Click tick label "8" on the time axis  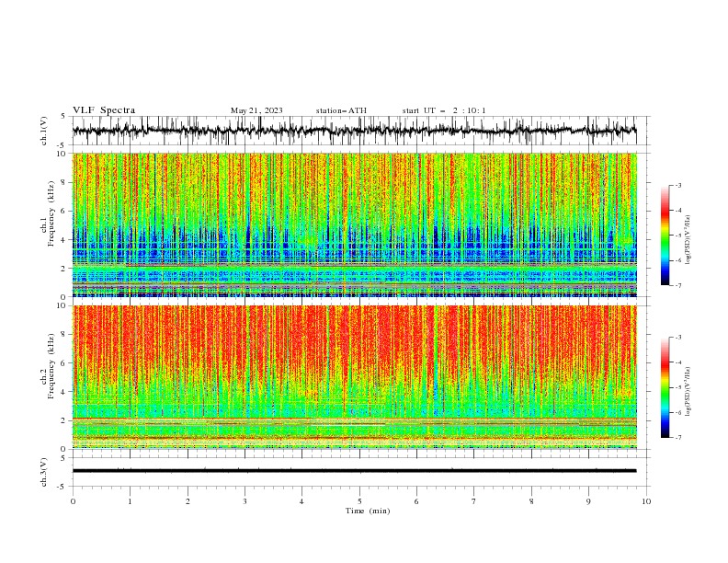pyautogui.click(x=531, y=501)
